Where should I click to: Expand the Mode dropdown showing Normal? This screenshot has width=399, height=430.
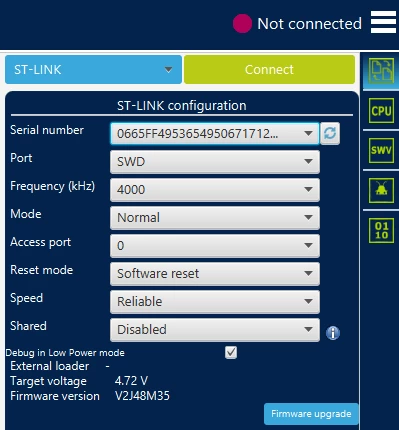coord(215,218)
